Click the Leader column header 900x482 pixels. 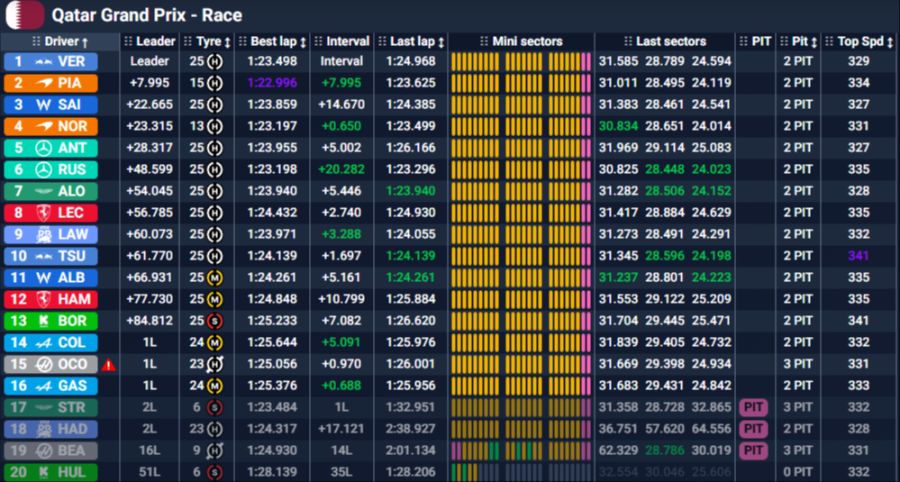pos(150,42)
